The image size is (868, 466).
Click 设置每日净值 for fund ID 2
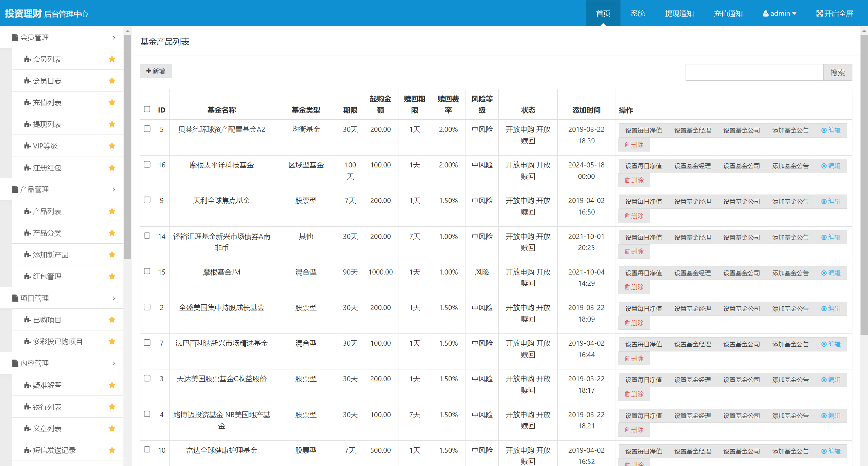[x=643, y=309]
